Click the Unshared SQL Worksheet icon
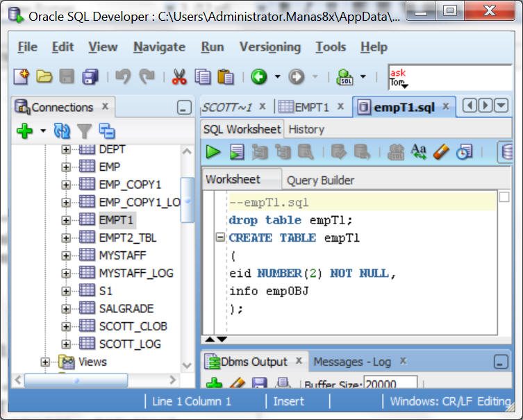 [506, 152]
